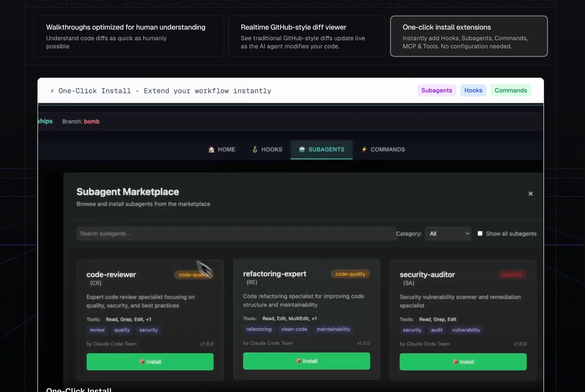Click the maintainability tag on refactoring-expert
Image resolution: width=585 pixels, height=392 pixels.
pyautogui.click(x=333, y=329)
